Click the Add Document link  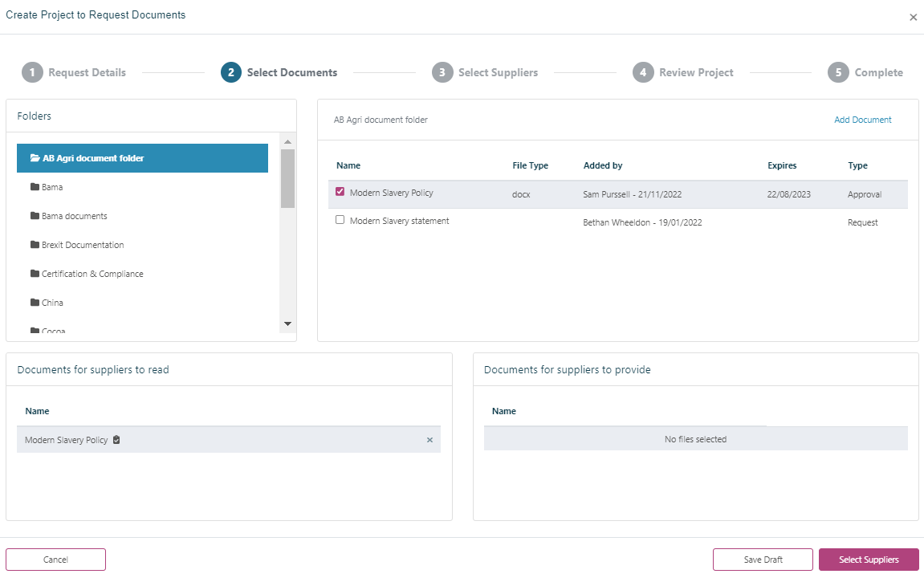click(x=862, y=120)
